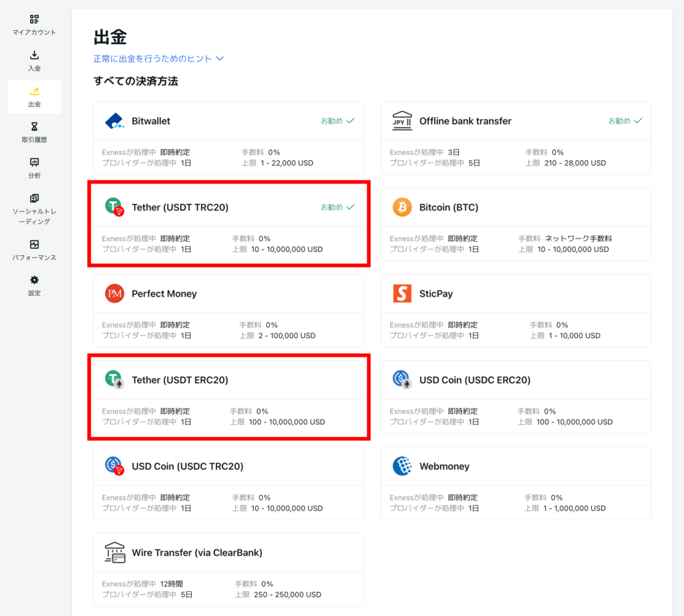
Task: Click the '2 - 100,000 USD' limit
Action: tap(287, 336)
